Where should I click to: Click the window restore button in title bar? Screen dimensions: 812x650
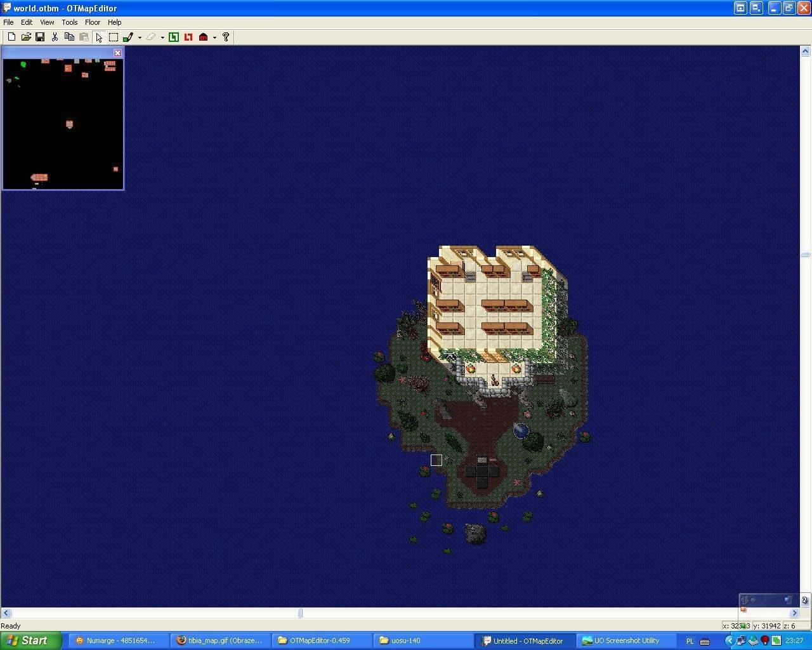(x=789, y=8)
